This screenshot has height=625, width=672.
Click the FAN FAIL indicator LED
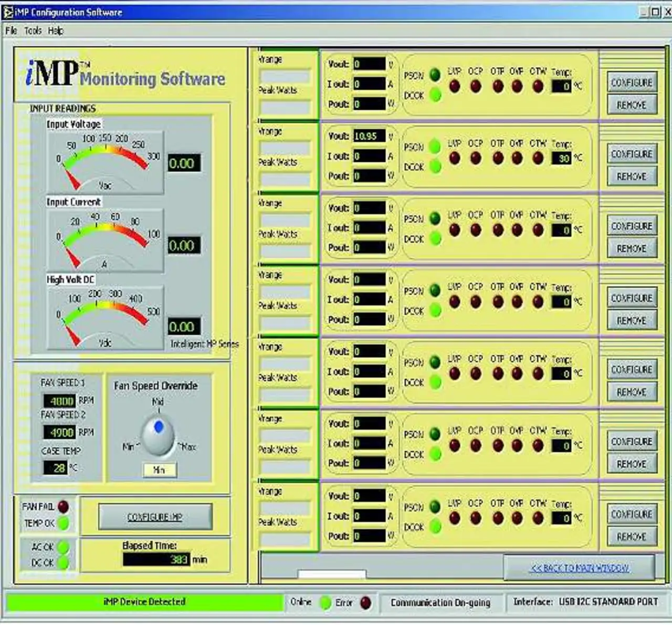click(x=63, y=507)
